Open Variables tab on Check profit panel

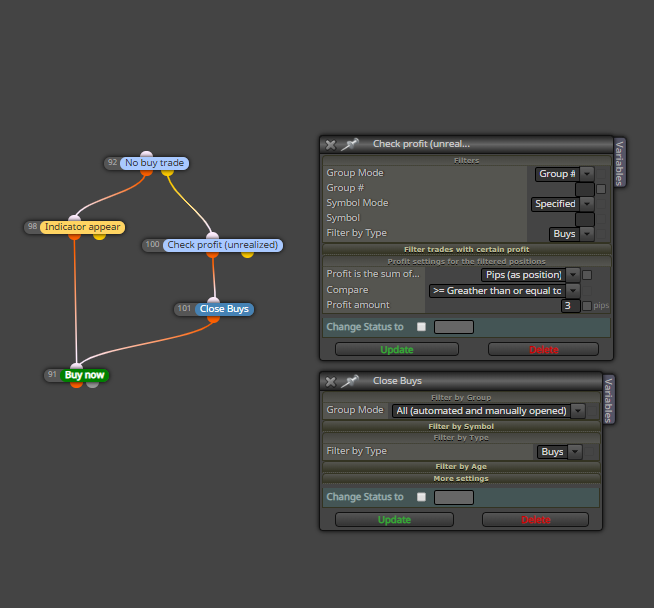[x=619, y=163]
